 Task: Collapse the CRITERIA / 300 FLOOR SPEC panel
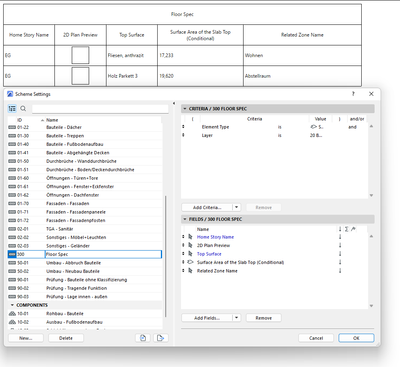(x=185, y=109)
